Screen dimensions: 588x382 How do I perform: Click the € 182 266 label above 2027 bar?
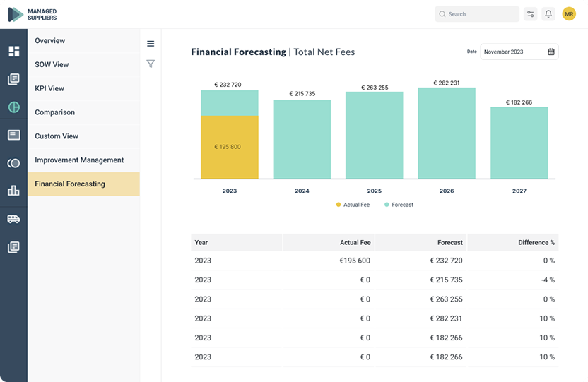pos(519,102)
